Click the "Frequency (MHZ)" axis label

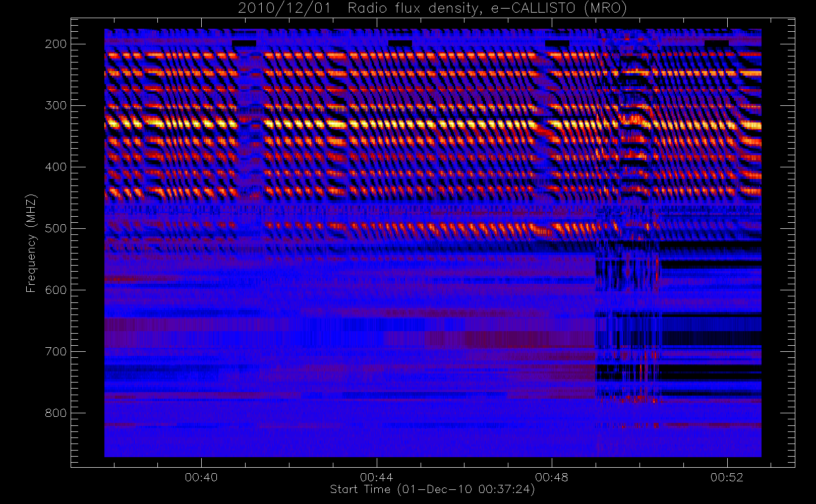point(31,243)
